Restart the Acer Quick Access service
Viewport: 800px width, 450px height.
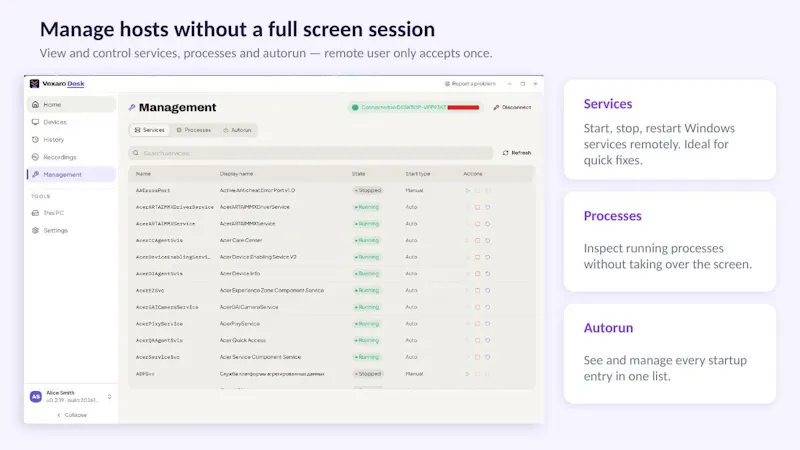488,340
